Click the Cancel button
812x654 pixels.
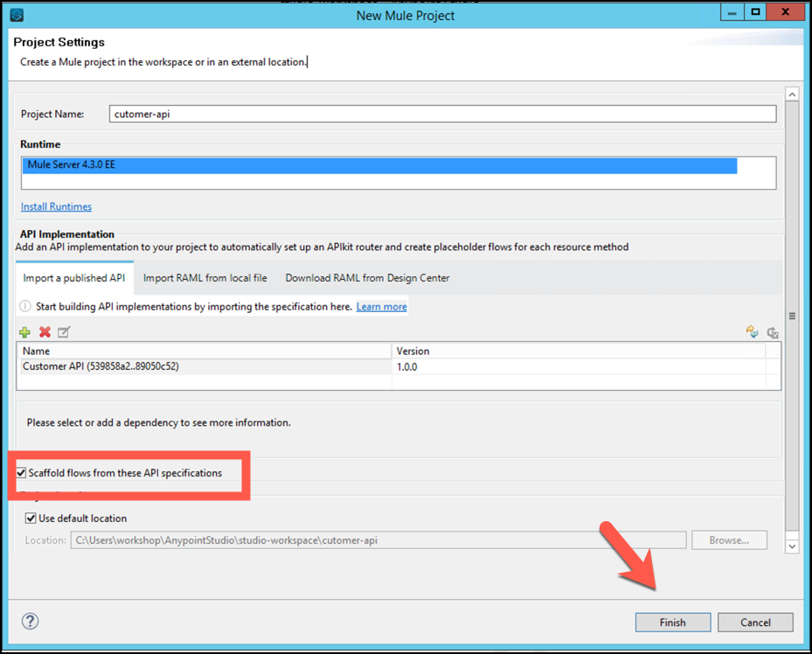(x=755, y=623)
